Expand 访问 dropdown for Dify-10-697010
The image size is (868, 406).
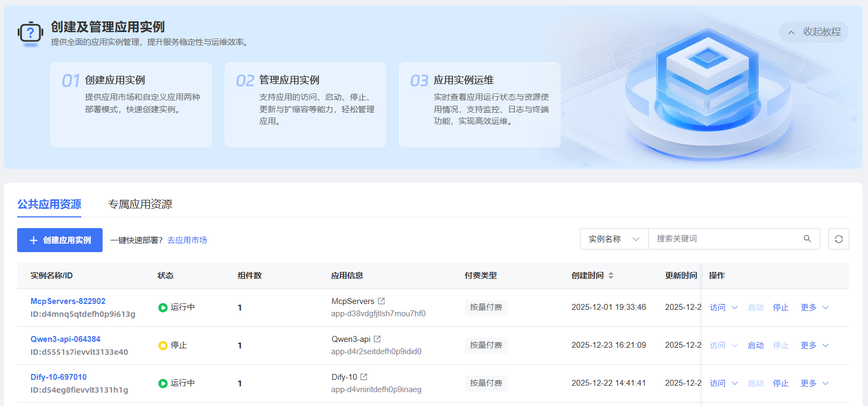click(723, 384)
